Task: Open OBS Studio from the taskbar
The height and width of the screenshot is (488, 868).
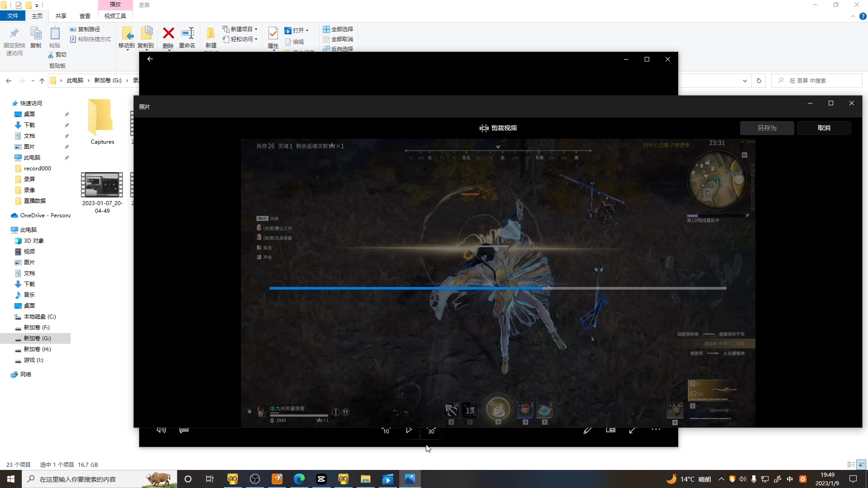Action: 255,479
